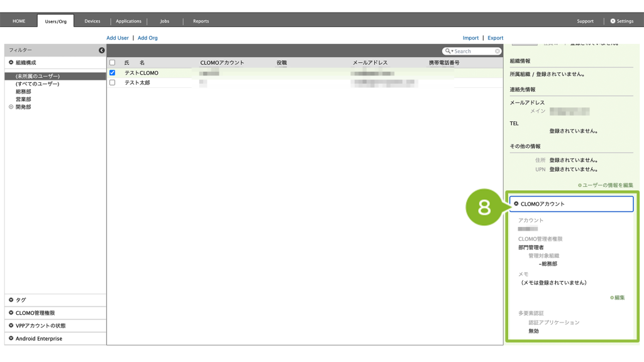The image size is (644, 362).
Task: Click the Export link
Action: click(x=496, y=38)
